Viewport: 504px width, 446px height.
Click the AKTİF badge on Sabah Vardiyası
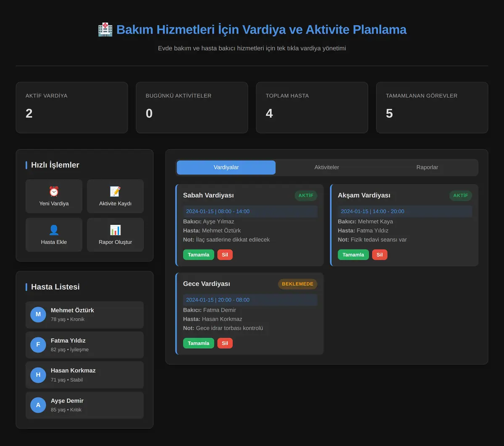tap(306, 196)
